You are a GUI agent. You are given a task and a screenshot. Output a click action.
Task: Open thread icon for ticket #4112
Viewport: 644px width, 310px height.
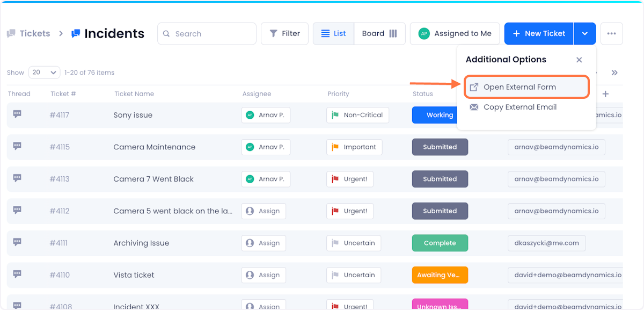pyautogui.click(x=17, y=210)
